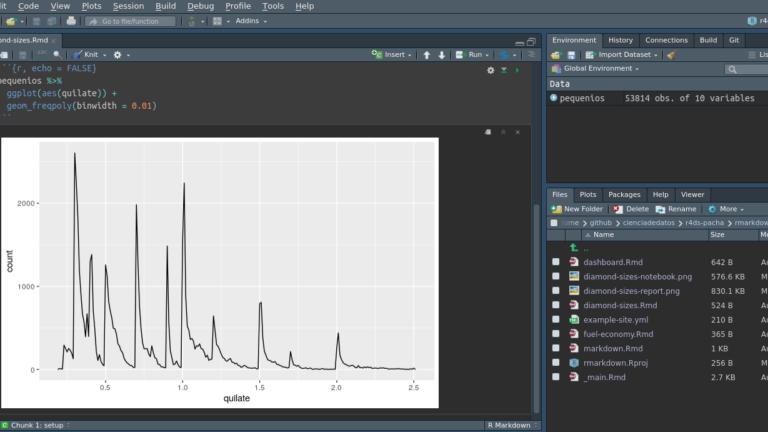768x432 pixels.
Task: Toggle select-all files checkbox in path bar
Action: tap(554, 223)
